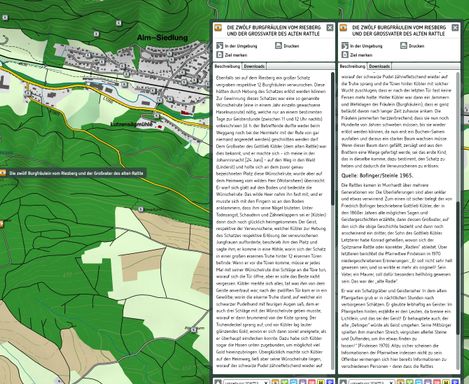Close the left info panel

[330, 28]
